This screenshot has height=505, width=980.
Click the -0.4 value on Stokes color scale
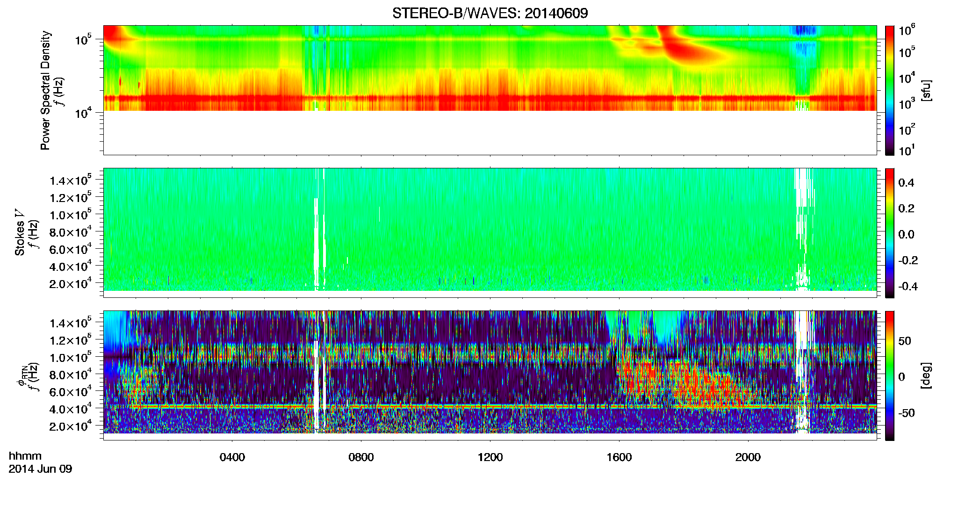908,286
